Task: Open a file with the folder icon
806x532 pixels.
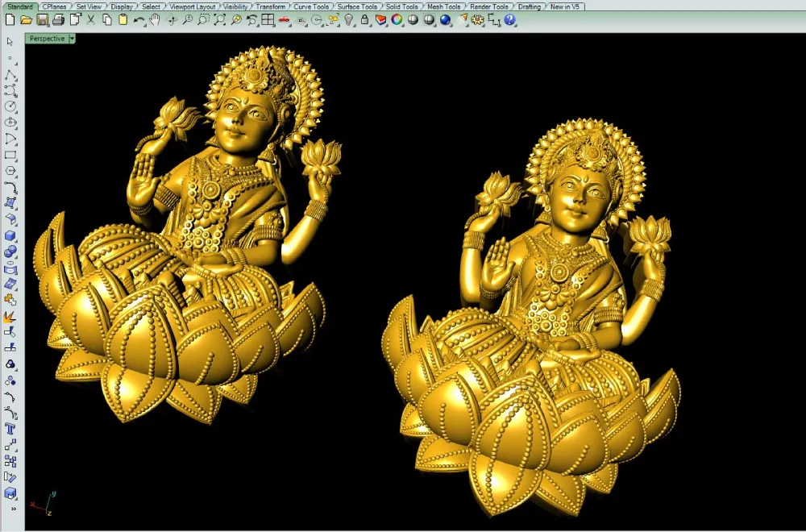Action: pos(27,20)
